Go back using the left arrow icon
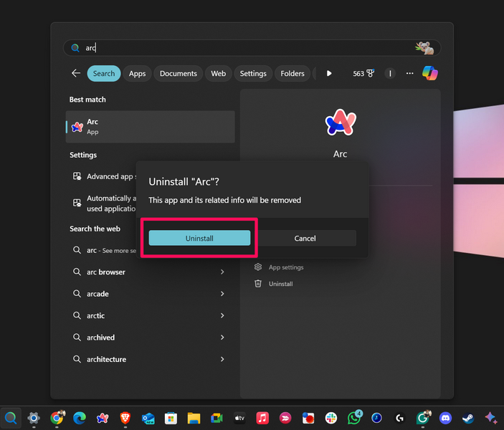The height and width of the screenshot is (430, 504). pos(76,73)
